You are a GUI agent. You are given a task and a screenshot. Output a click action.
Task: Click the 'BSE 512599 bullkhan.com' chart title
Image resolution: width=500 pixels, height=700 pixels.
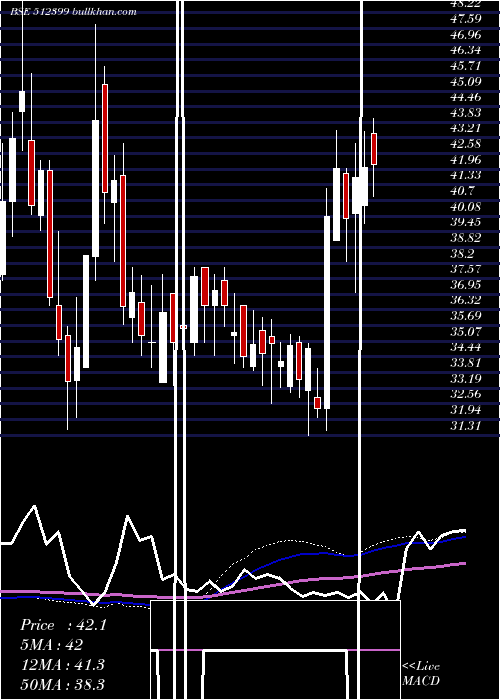click(x=74, y=12)
